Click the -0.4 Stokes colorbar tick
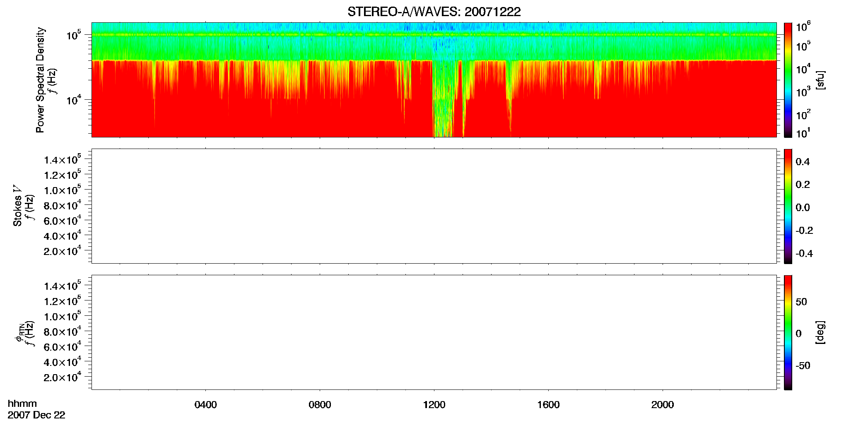The image size is (868, 447). click(x=804, y=253)
